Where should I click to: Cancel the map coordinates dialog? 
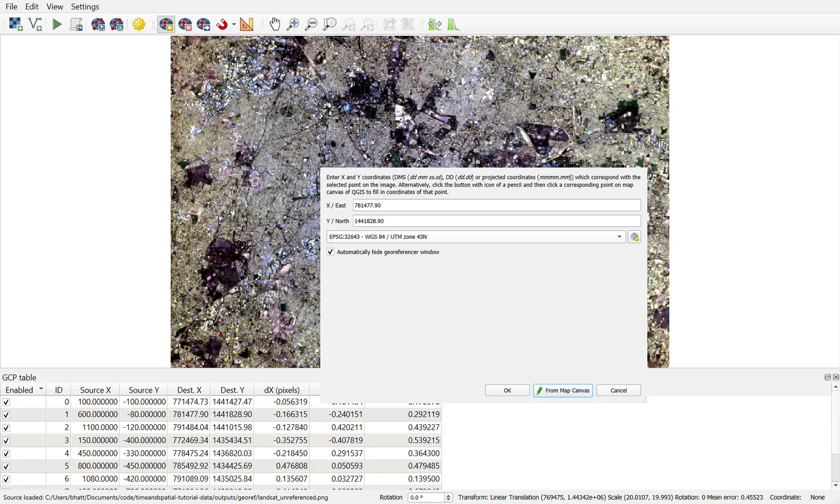coord(618,391)
